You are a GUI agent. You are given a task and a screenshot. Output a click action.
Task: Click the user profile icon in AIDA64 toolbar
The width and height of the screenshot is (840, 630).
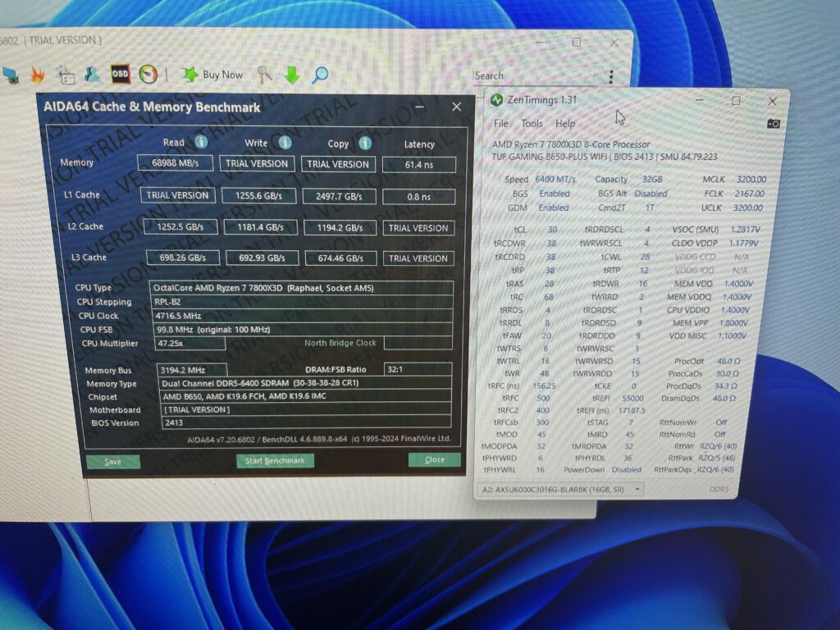(x=92, y=75)
